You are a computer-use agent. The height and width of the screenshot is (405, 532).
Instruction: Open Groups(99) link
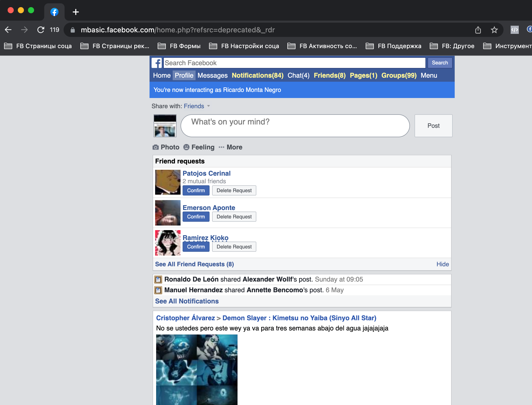coord(399,75)
